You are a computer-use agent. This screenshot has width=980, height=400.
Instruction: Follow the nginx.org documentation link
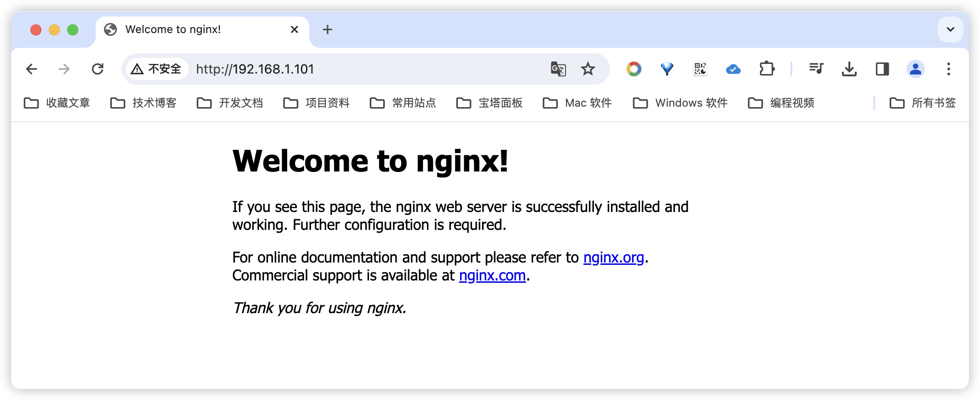[614, 257]
